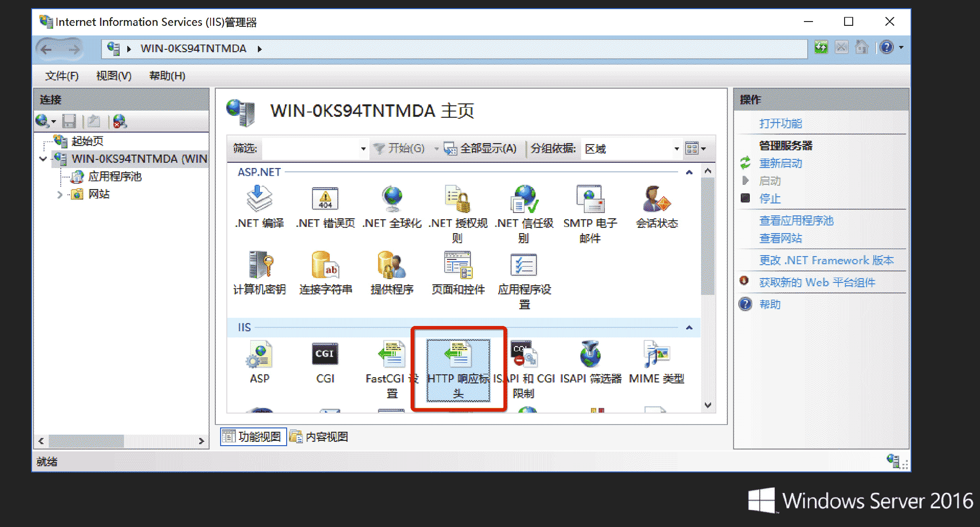
Task: Switch to the 内容视图 tab
Action: pyautogui.click(x=320, y=437)
